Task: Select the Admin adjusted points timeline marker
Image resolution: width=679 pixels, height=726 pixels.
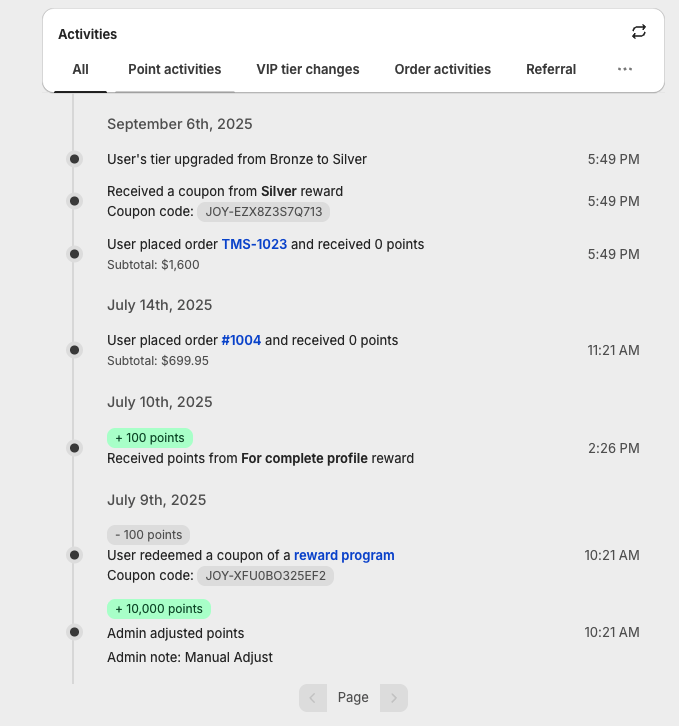Action: pos(74,632)
